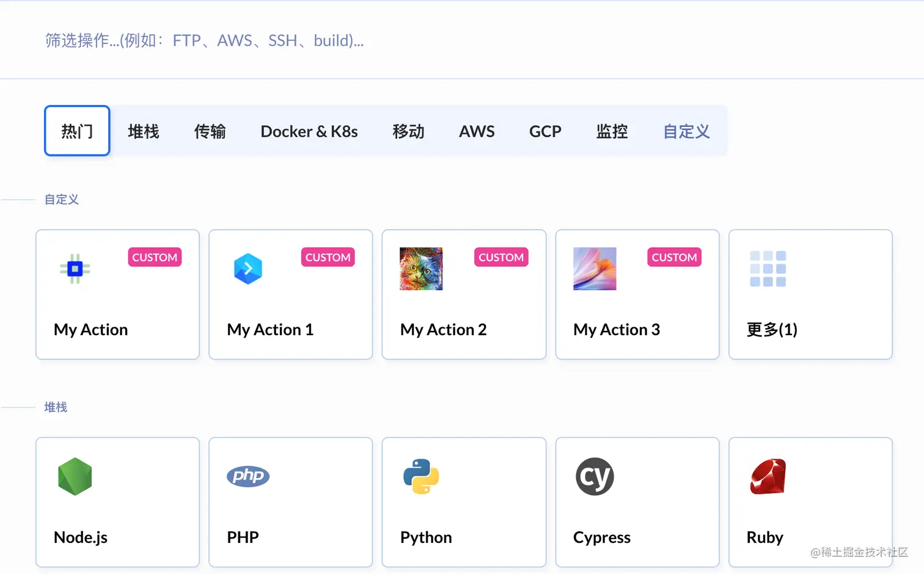
Task: Click the Cypress cy logo icon
Action: (x=595, y=476)
